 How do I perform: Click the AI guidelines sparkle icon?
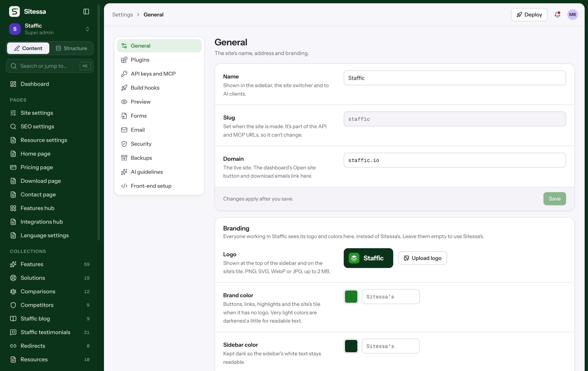point(124,172)
